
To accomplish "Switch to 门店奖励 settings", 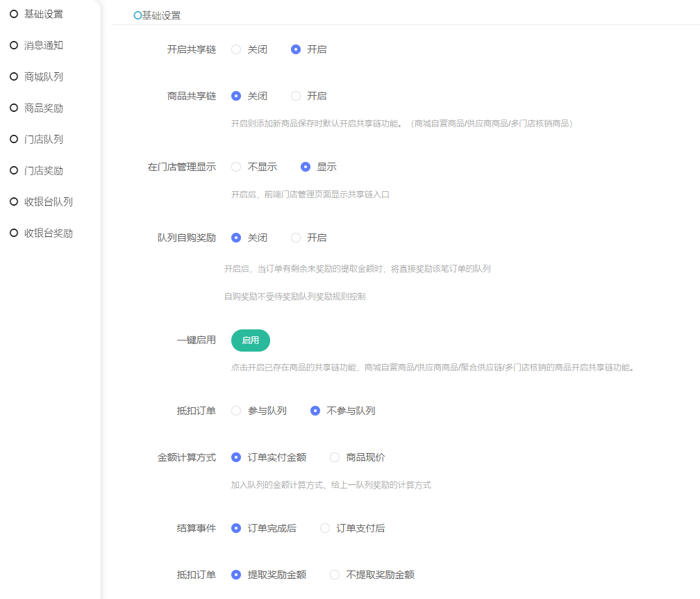I will pyautogui.click(x=43, y=170).
